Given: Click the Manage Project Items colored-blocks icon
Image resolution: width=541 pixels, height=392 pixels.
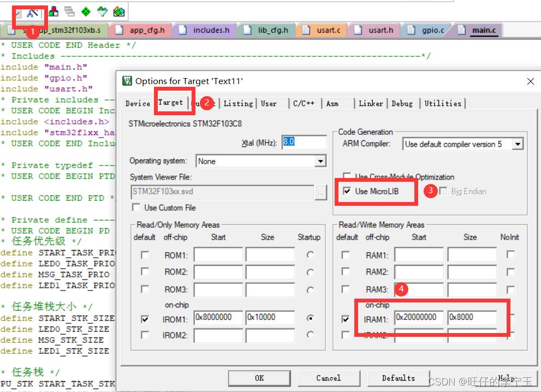Looking at the screenshot, I should 53,11.
